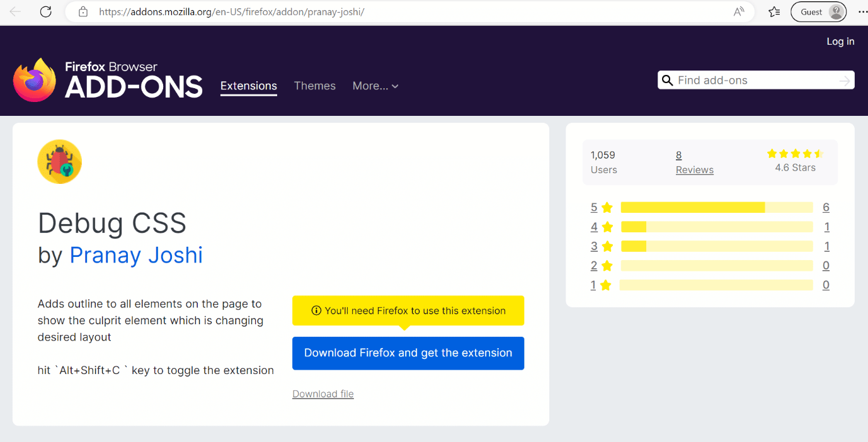
Task: Click the Firefox logo icon
Action: click(x=35, y=80)
